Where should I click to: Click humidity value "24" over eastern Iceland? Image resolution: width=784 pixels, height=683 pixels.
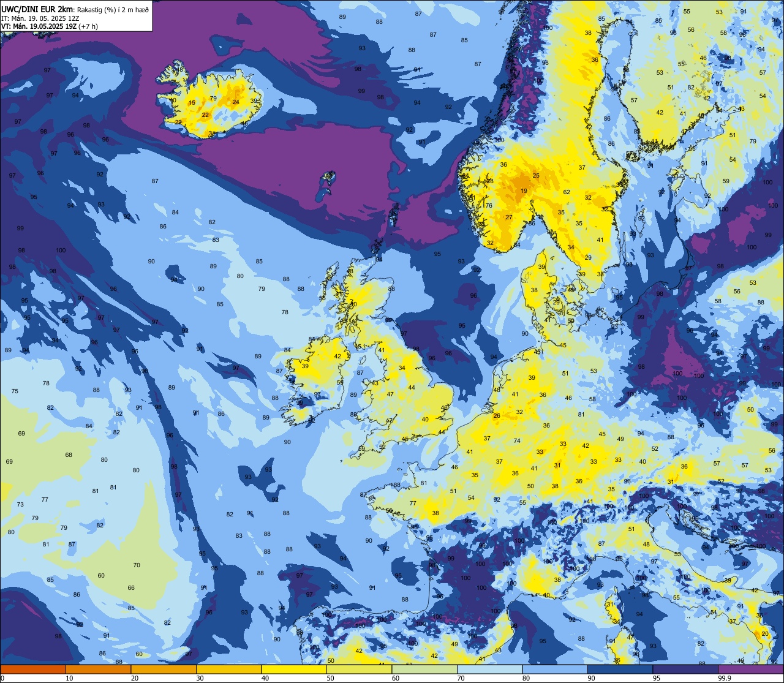point(236,102)
